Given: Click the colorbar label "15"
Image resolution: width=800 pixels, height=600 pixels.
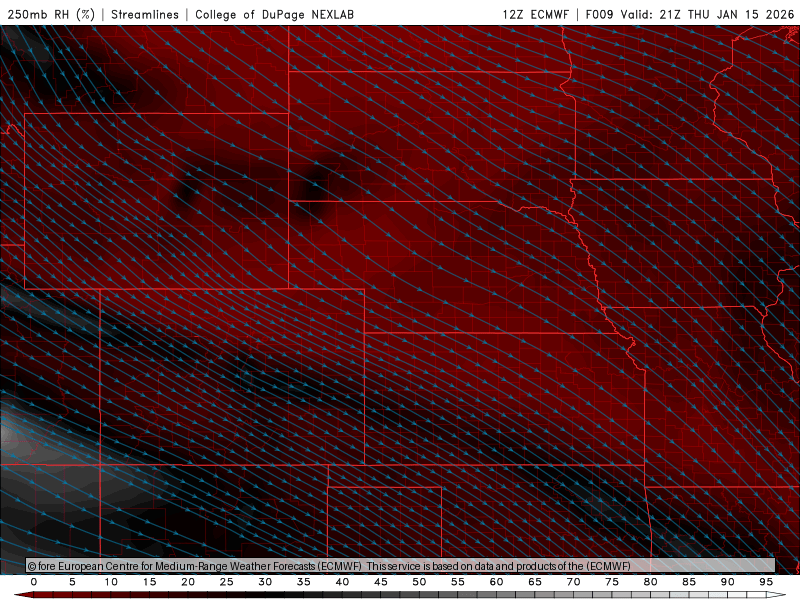Looking at the screenshot, I should coord(149,582).
